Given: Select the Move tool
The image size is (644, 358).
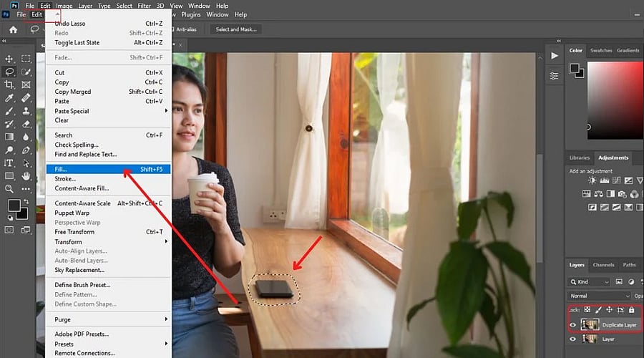Looking at the screenshot, I should pos(9,59).
